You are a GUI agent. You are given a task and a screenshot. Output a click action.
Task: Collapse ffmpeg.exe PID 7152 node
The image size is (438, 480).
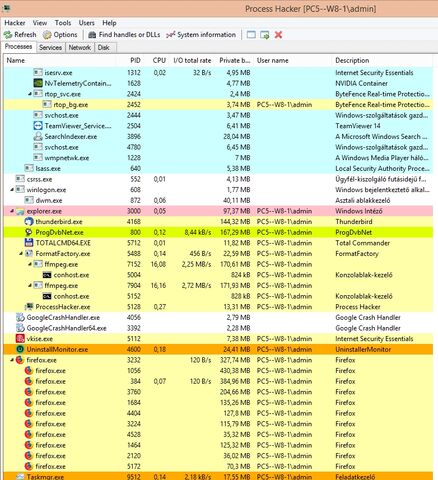click(x=30, y=264)
